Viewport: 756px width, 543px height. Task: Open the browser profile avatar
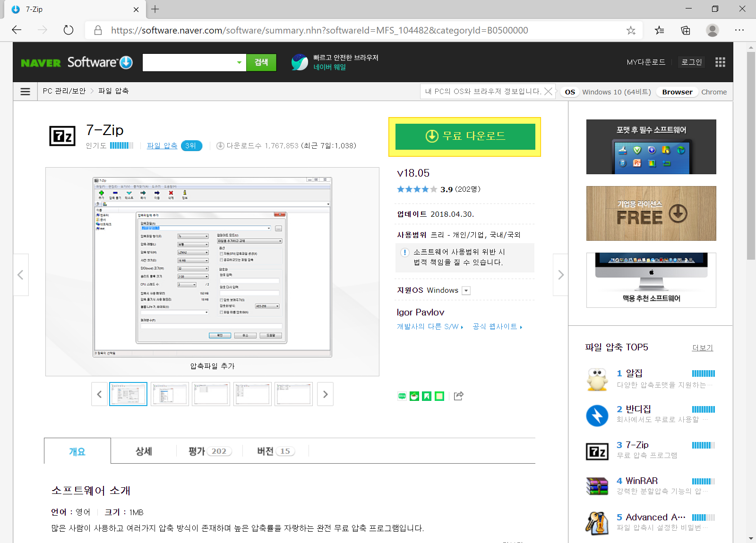713,30
